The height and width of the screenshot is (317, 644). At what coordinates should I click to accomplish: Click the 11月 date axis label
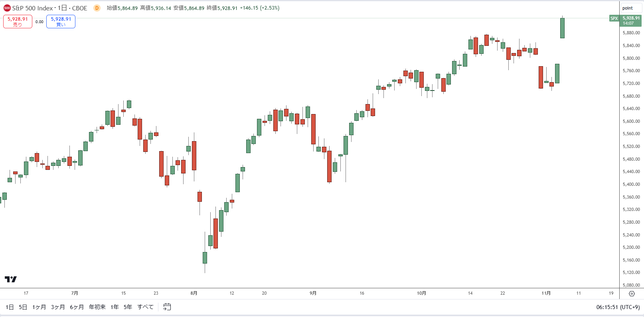coord(546,293)
